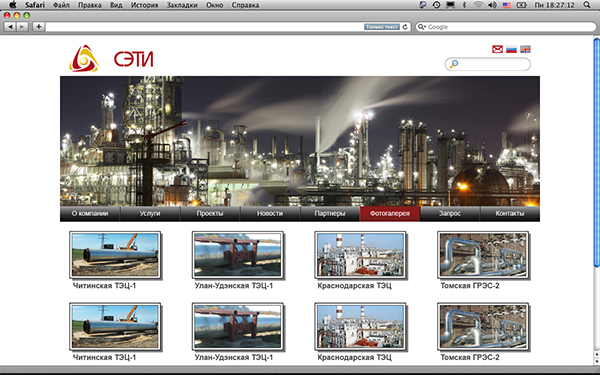Click second-row 'Краснодарская ТЭЦ' caption

coord(355,357)
